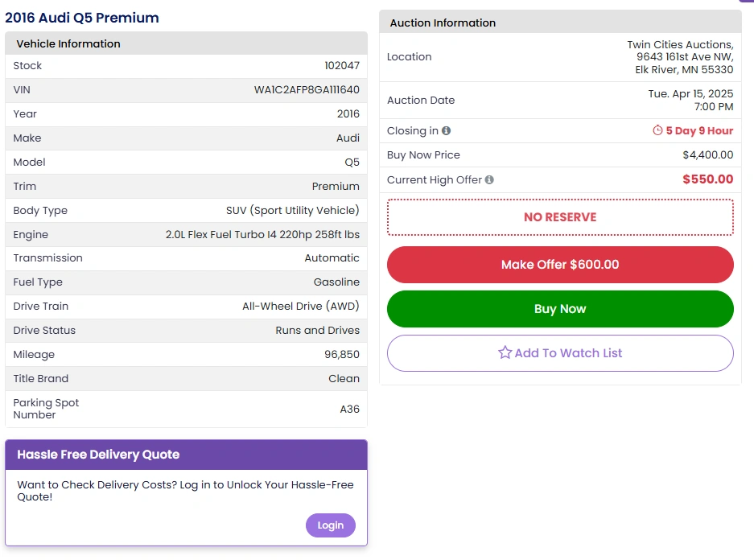This screenshot has width=754, height=560.
Task: Click the "2016 Audi Q5 Premium" page title
Action: (82, 18)
